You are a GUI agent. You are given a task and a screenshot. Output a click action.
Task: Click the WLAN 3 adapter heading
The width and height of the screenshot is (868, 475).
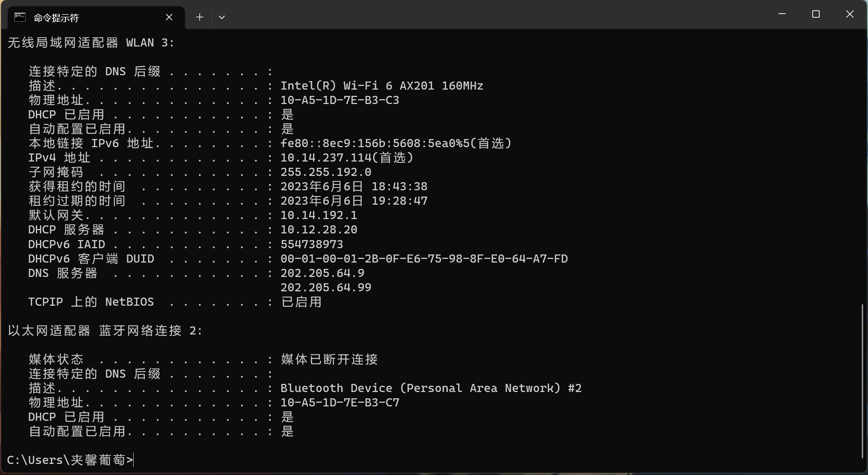tap(91, 42)
